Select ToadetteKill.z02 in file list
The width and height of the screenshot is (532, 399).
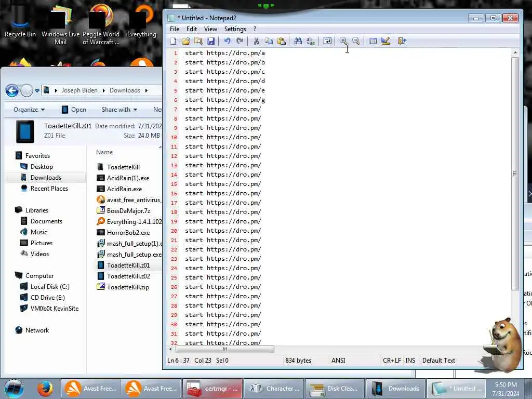(x=123, y=276)
